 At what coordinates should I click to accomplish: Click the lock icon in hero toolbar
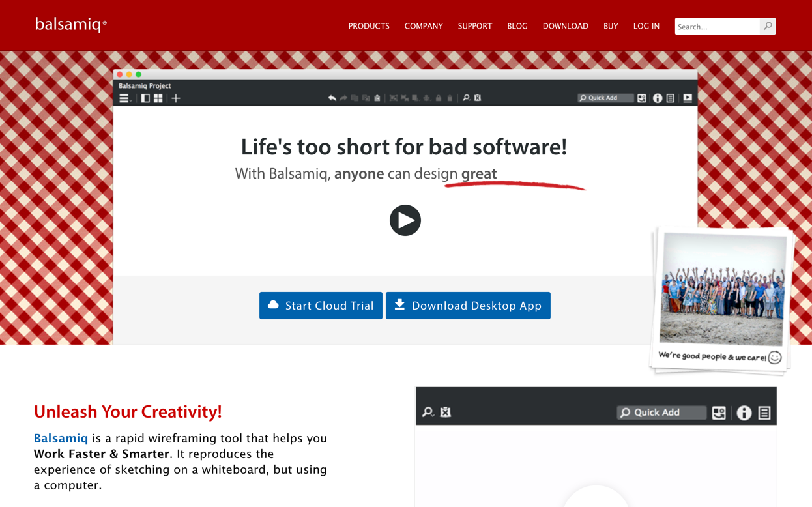pyautogui.click(x=439, y=98)
